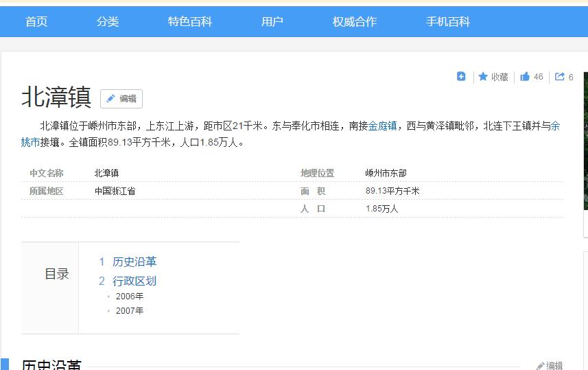The height and width of the screenshot is (370, 588).
Task: Click the 目录 heading
Action: 57,274
